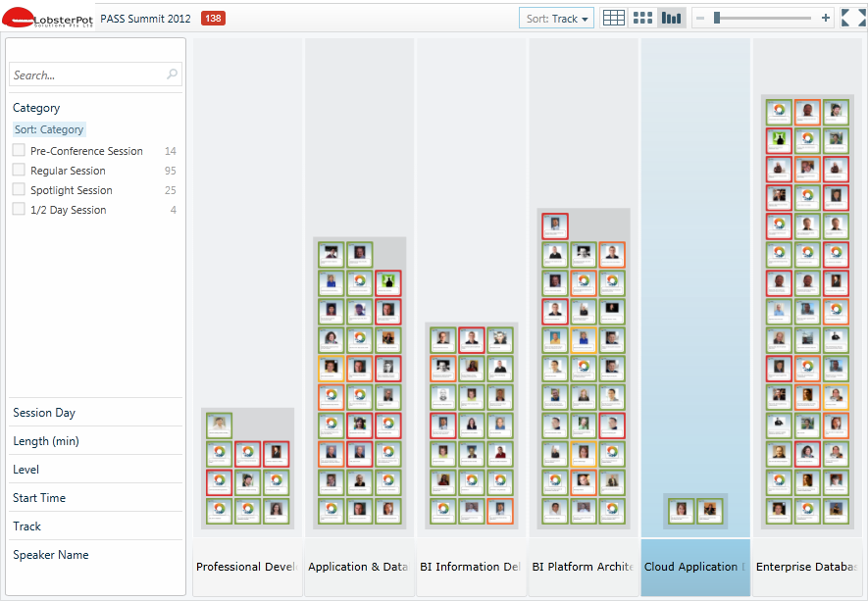
Task: Expand the Session Day filter
Action: click(x=44, y=413)
